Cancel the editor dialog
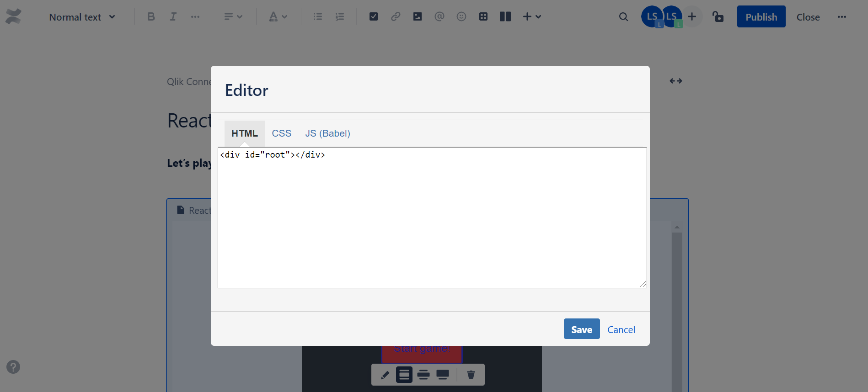This screenshot has width=868, height=392. (x=621, y=329)
